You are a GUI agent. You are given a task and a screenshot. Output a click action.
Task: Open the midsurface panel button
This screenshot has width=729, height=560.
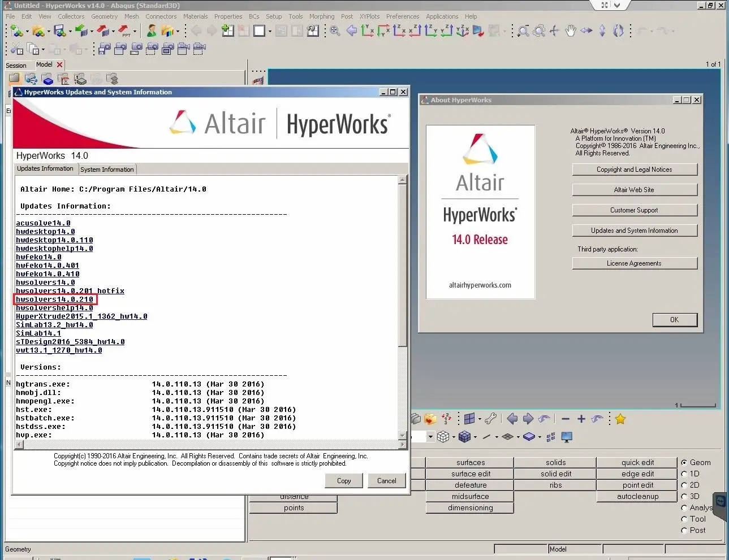click(470, 496)
